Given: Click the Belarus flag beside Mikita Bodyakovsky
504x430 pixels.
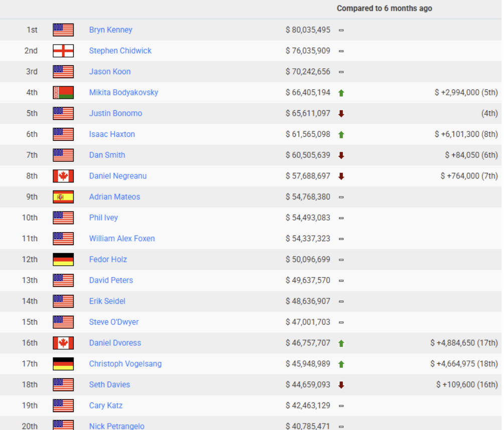Looking at the screenshot, I should pyautogui.click(x=63, y=93).
